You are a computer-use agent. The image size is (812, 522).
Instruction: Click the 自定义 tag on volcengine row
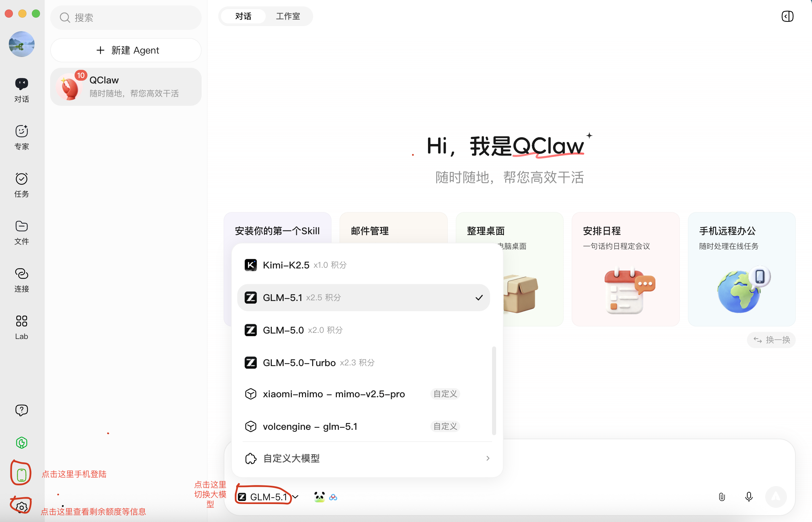click(445, 426)
